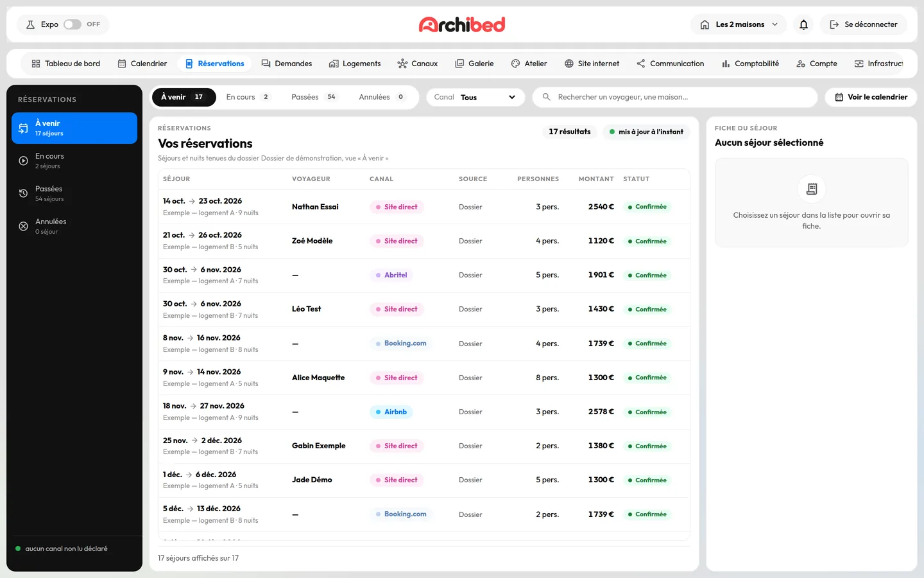This screenshot has width=924, height=578.
Task: Select the Galerie icon in navigation
Action: click(x=459, y=64)
